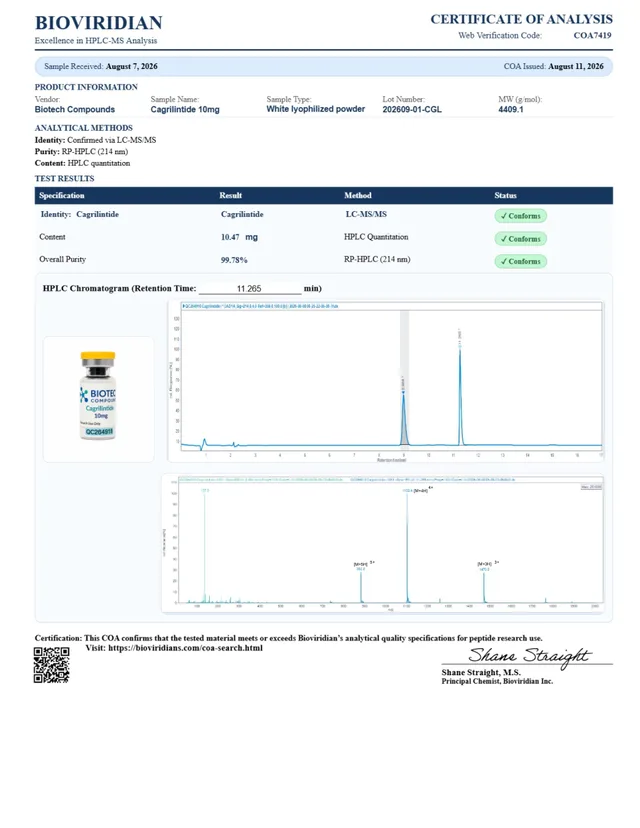Click the Conforms badge in Content row

(521, 239)
